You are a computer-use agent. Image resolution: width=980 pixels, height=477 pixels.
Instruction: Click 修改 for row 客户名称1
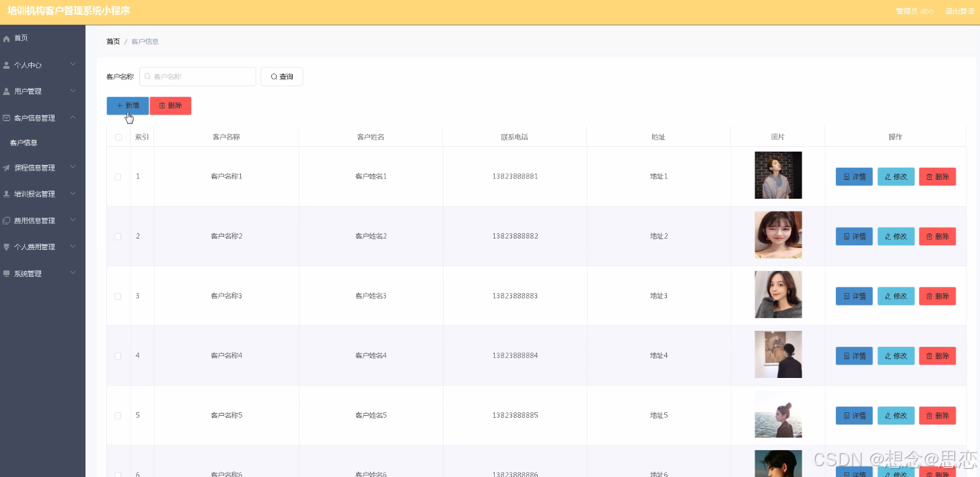[896, 177]
